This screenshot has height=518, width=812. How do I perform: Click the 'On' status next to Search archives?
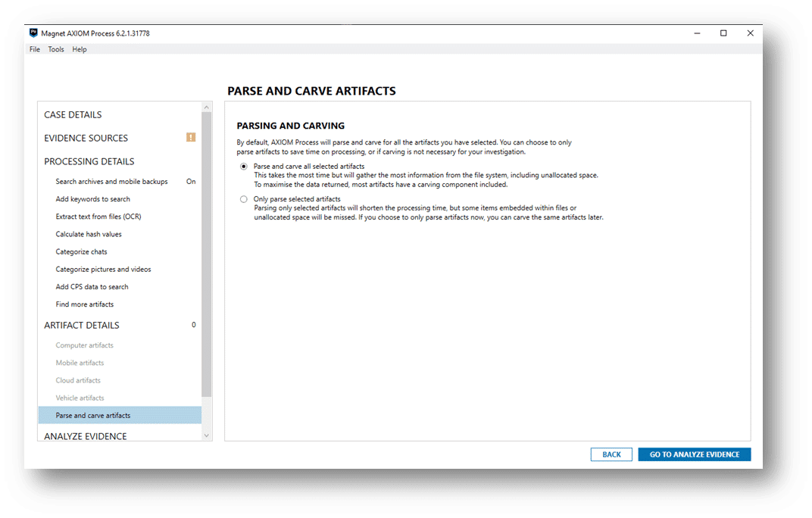191,181
